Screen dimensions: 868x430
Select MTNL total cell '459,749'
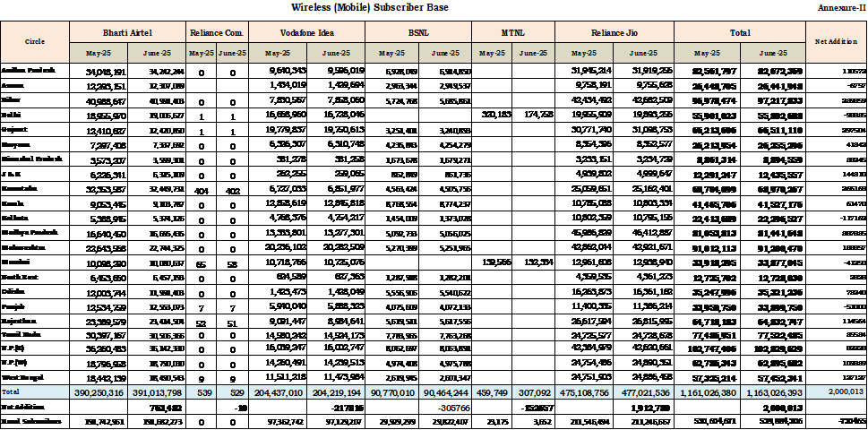click(492, 391)
